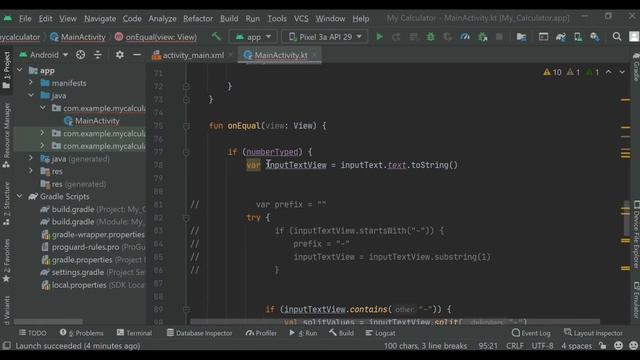Select proguard-rules.pro file
This screenshot has height=360, width=640.
92,247
